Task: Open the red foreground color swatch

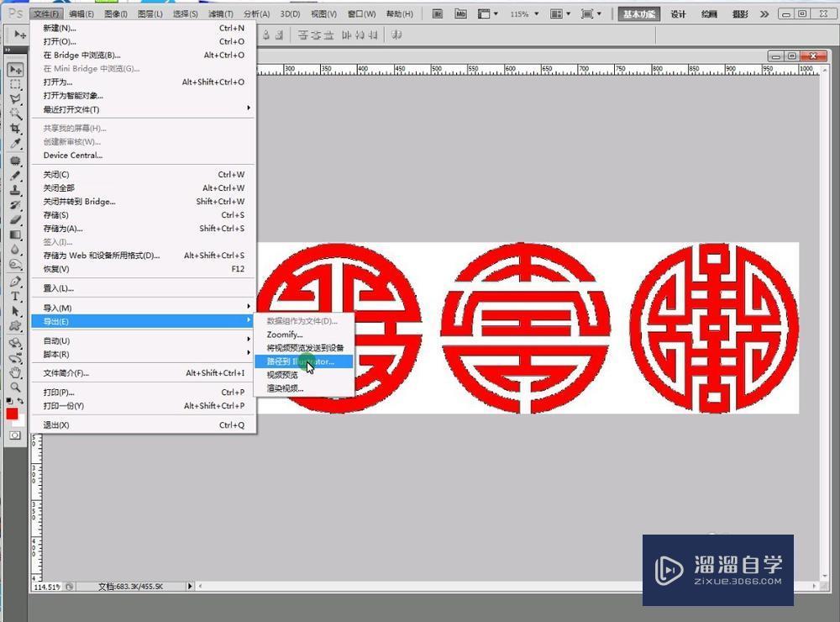Action: (12, 414)
